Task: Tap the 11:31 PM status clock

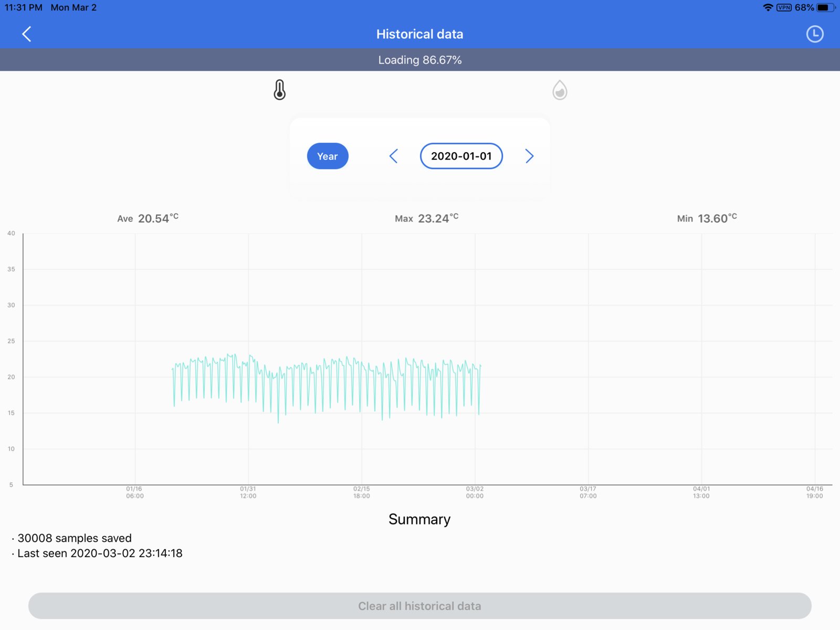Action: point(24,7)
